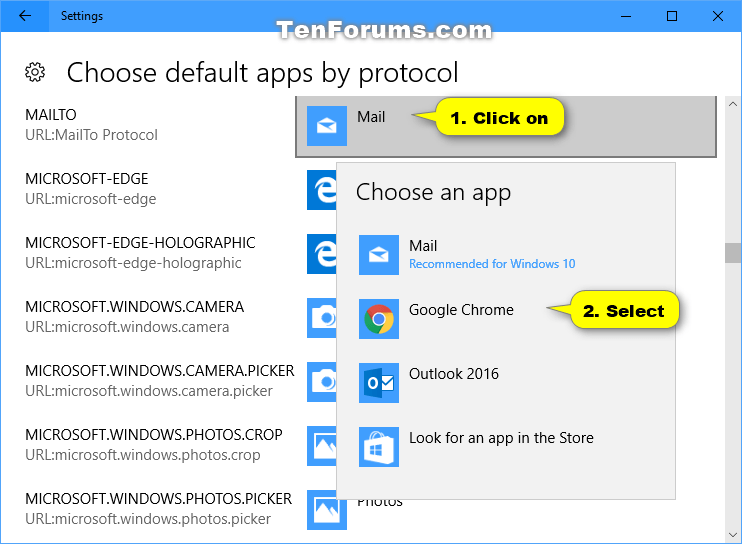Maximize the Settings window

click(x=671, y=16)
